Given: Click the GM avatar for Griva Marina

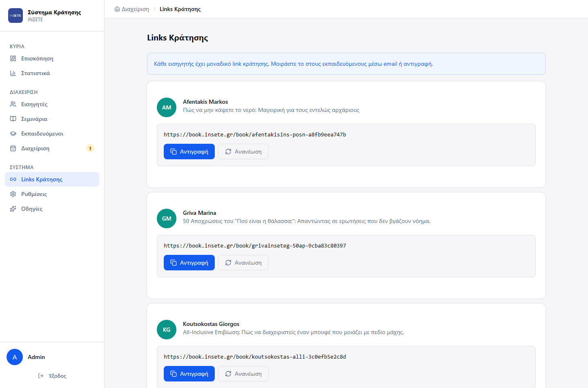Looking at the screenshot, I should click(x=167, y=219).
